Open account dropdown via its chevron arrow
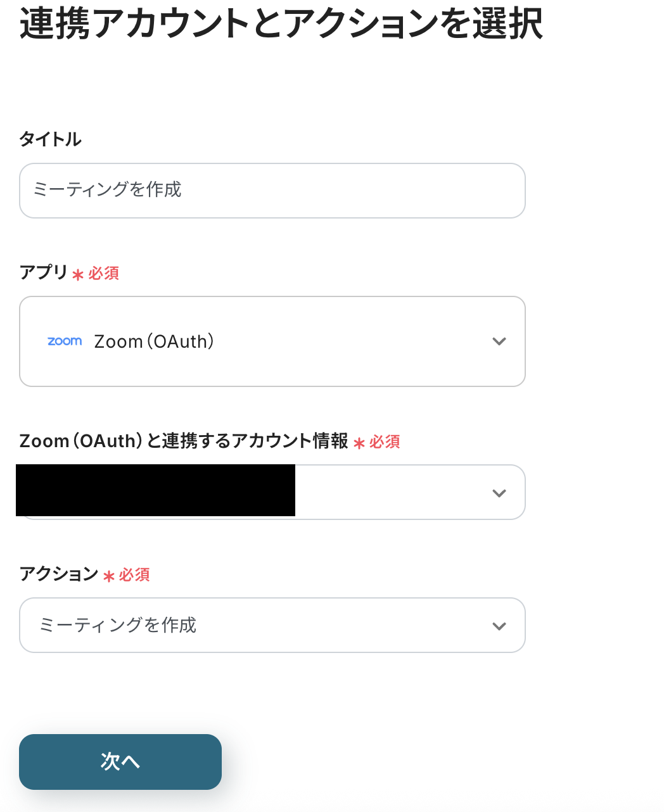This screenshot has width=664, height=812. click(499, 493)
